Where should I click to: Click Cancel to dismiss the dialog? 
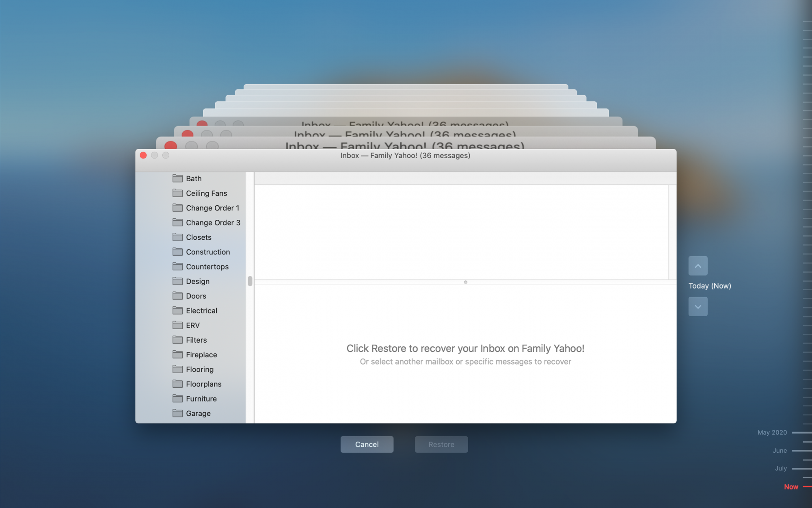(x=367, y=444)
